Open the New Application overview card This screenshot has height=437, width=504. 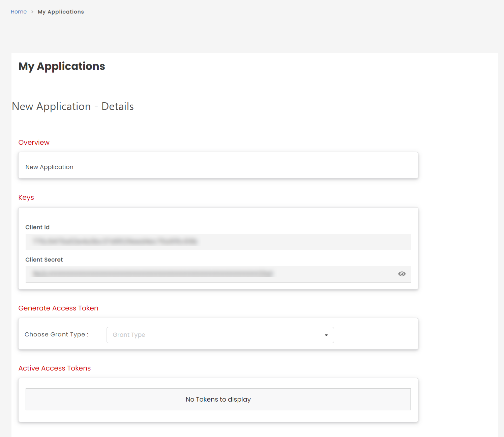(x=218, y=165)
